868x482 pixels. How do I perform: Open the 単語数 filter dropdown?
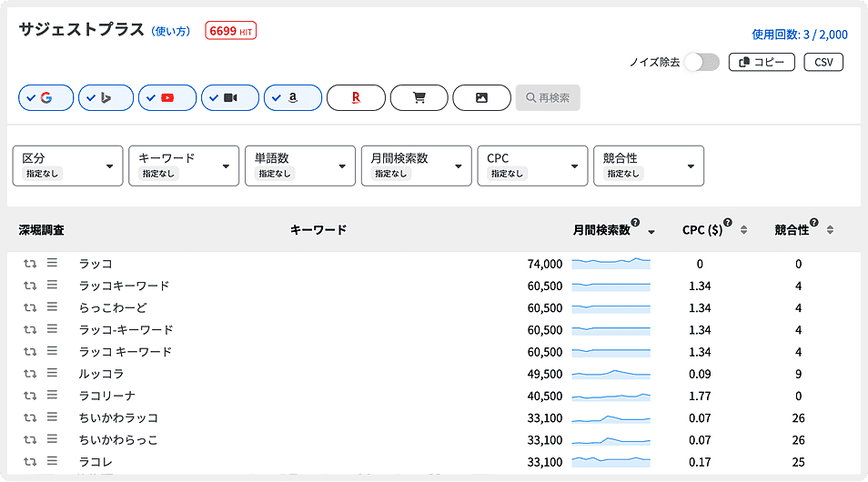click(x=300, y=166)
